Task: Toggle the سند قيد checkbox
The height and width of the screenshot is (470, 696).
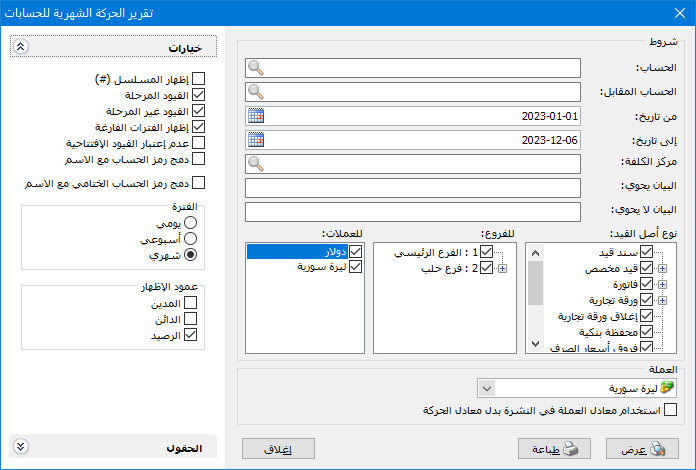Action: (x=646, y=252)
